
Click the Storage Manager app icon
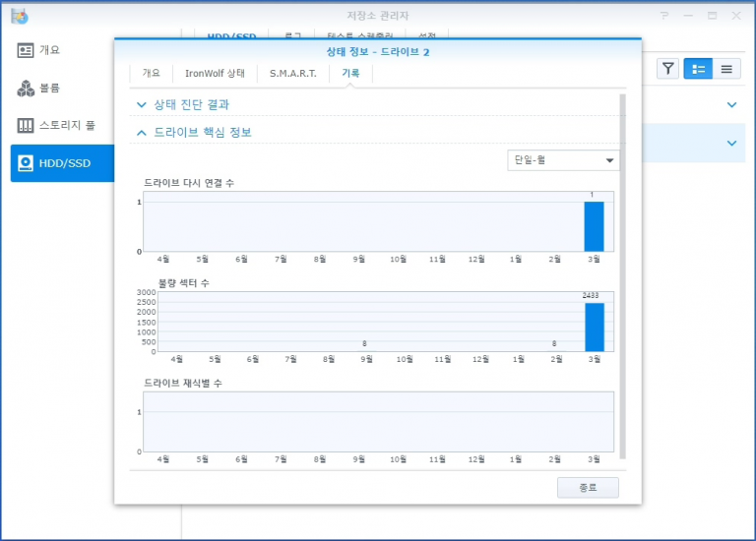tap(20, 16)
